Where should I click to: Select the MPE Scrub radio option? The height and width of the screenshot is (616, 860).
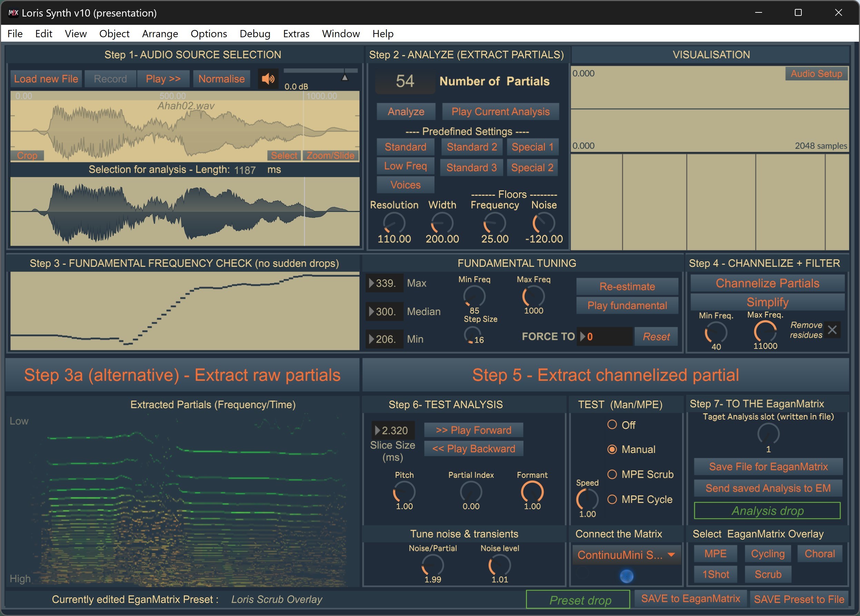point(612,474)
